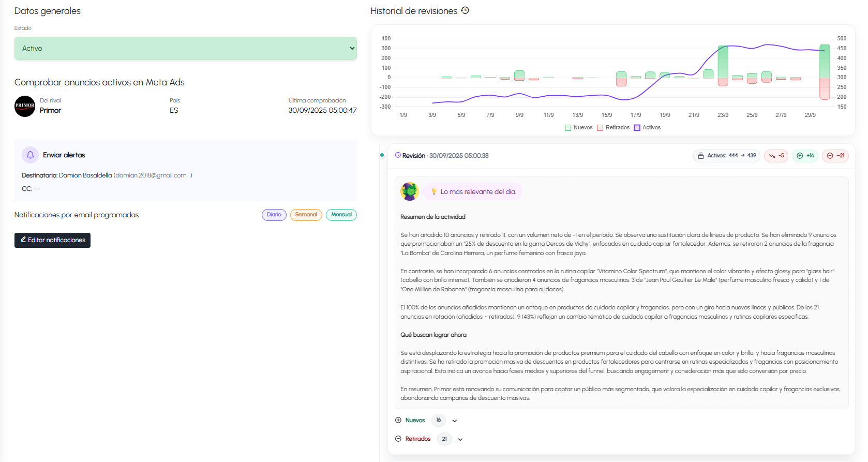Click the history clock icon beside Historial de revisiones
The height and width of the screenshot is (462, 868).
point(465,10)
